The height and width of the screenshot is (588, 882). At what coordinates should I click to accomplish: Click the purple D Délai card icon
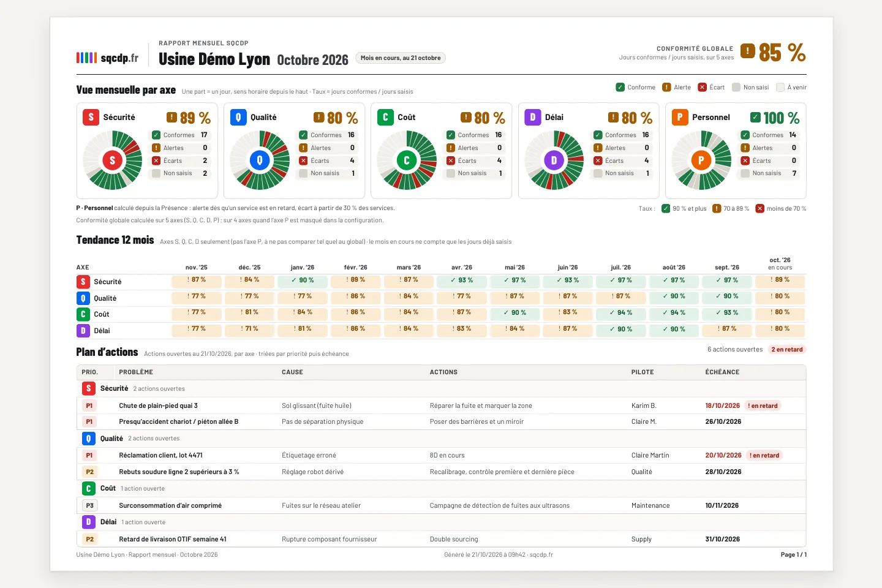(x=533, y=117)
